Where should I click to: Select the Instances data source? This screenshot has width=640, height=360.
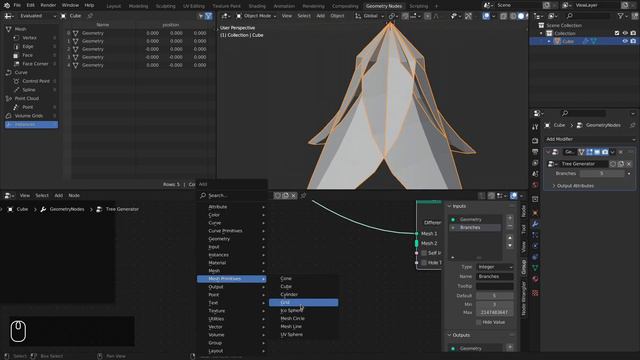coord(31,124)
